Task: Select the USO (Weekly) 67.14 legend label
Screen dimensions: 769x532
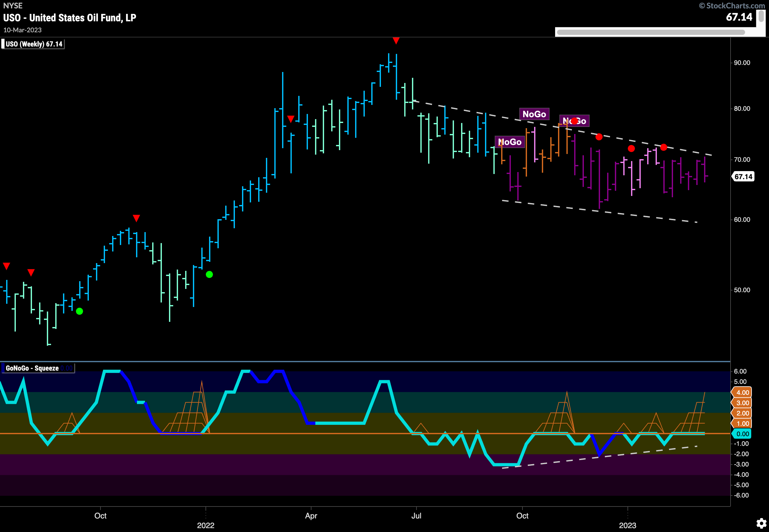Action: [33, 44]
